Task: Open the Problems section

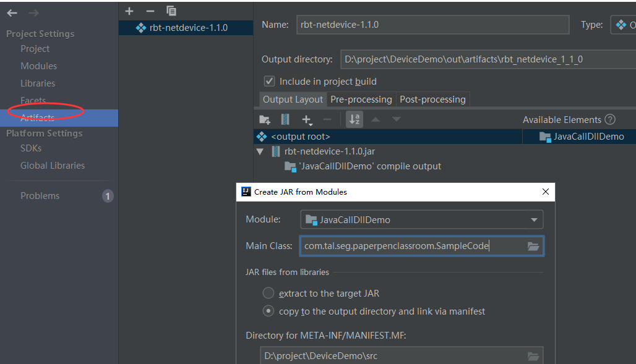Action: click(x=40, y=196)
